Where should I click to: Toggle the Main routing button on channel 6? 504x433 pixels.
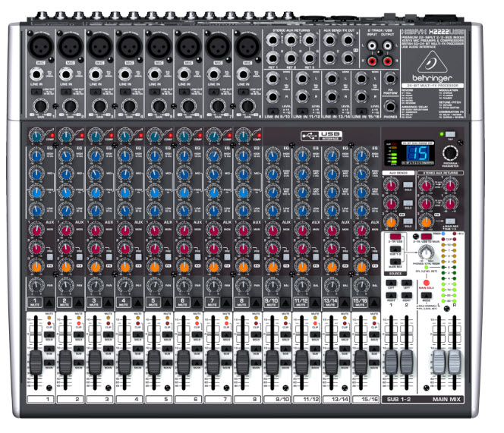[x=197, y=362]
